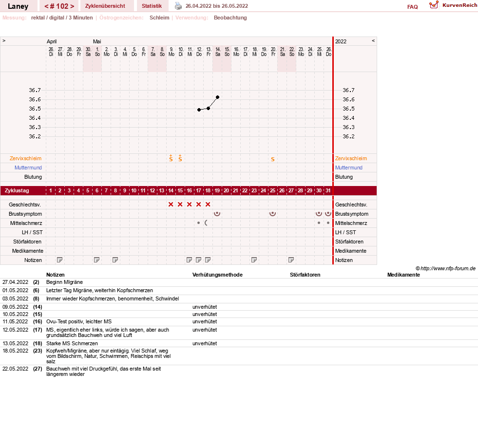
Task: Click cervical mucus S symbol on 20 May
Action: (273, 159)
